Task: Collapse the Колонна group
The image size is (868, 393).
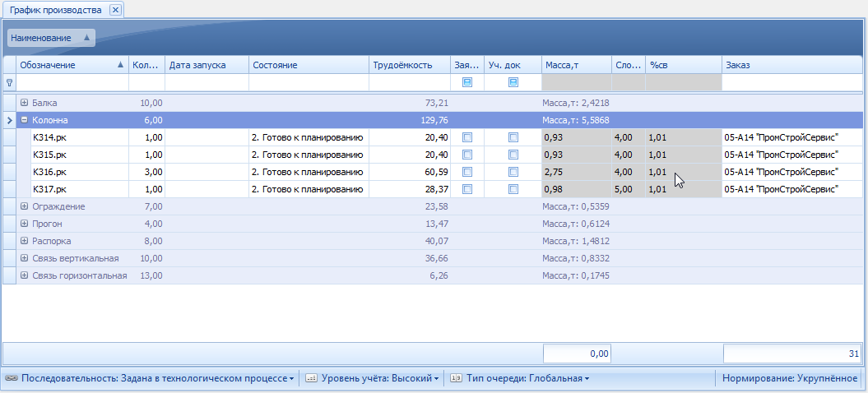Action: (x=25, y=120)
